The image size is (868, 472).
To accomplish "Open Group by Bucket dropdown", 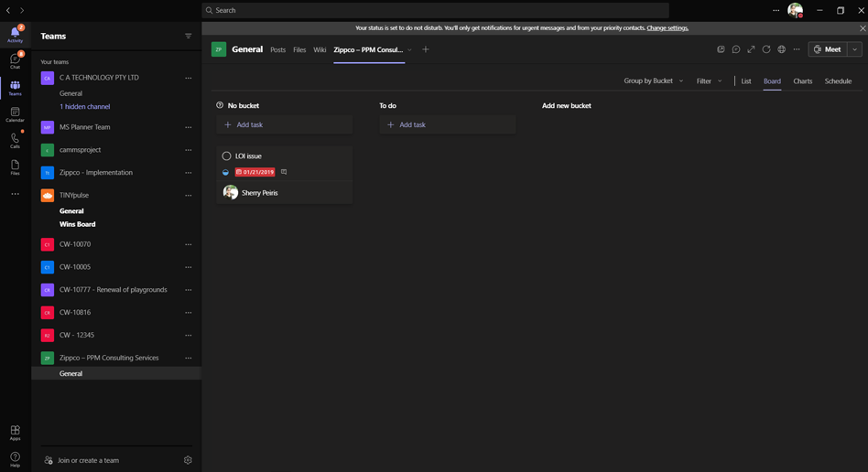I will coord(653,80).
